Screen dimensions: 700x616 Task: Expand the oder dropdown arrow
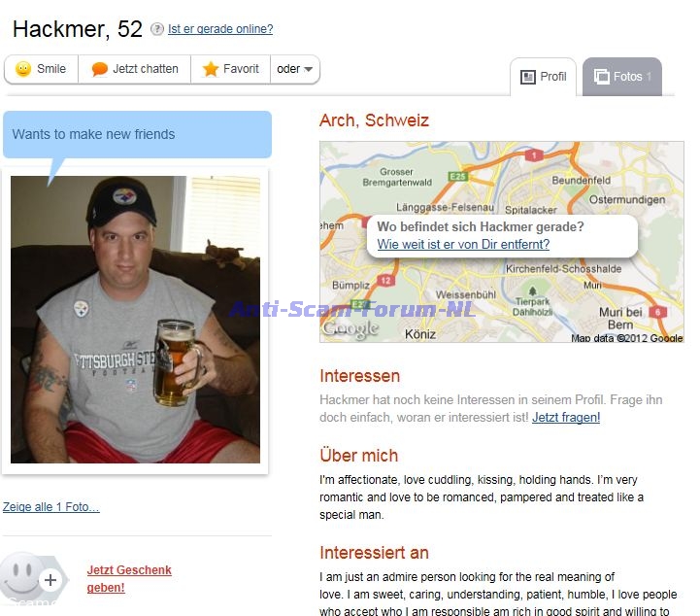308,69
